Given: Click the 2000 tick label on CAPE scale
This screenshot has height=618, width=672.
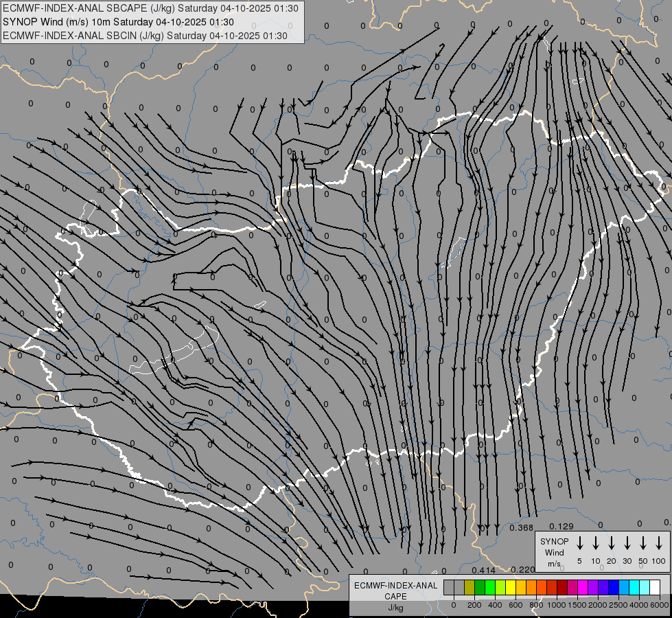Looking at the screenshot, I should coord(597,605).
